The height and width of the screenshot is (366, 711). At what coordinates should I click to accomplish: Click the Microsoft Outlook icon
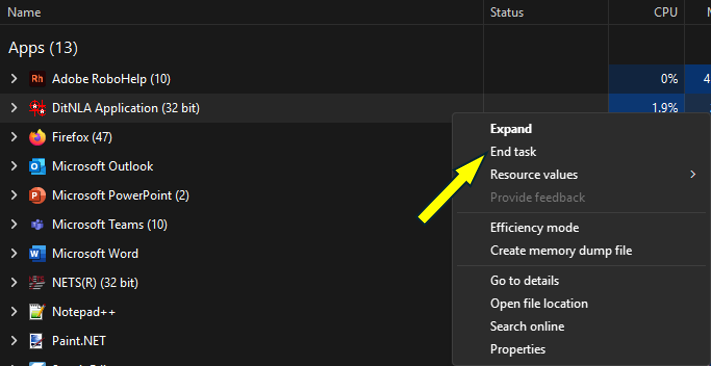pyautogui.click(x=37, y=166)
